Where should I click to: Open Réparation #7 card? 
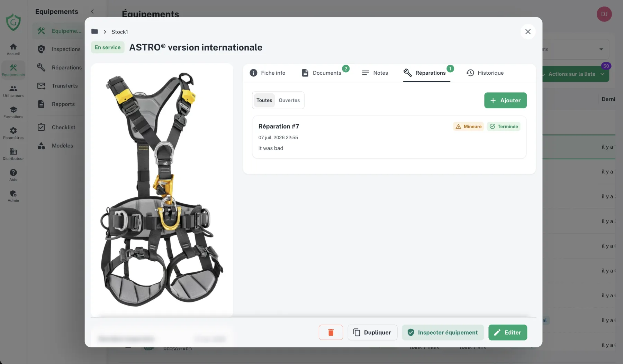(389, 137)
